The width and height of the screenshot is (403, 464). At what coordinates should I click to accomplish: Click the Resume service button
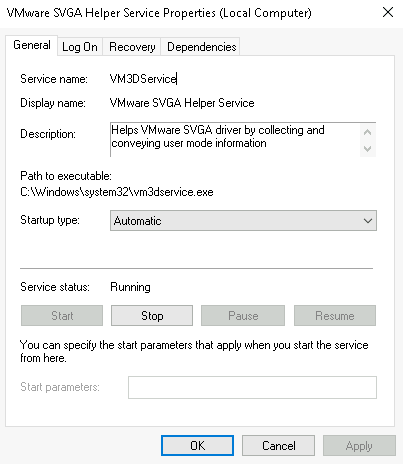335,316
